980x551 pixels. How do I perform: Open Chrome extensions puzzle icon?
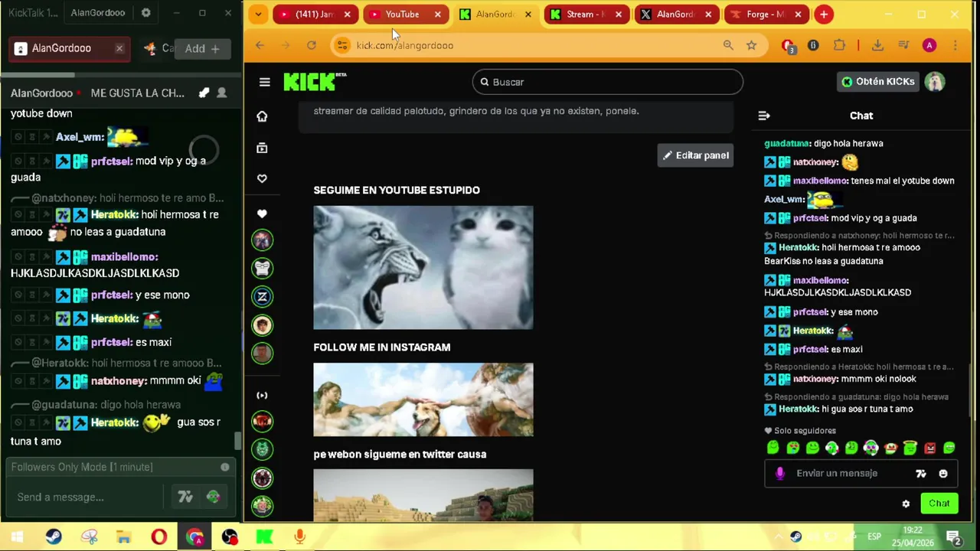(839, 45)
